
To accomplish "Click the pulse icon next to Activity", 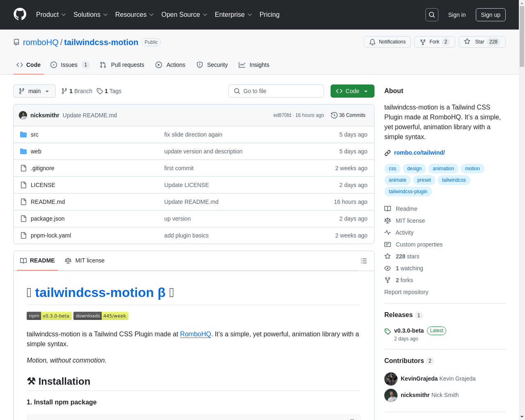I will pyautogui.click(x=388, y=233).
